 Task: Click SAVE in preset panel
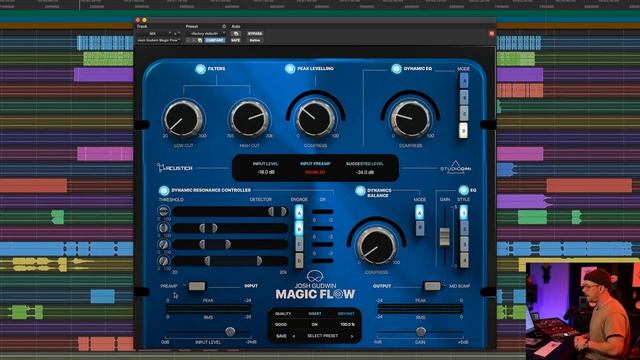coord(281,336)
